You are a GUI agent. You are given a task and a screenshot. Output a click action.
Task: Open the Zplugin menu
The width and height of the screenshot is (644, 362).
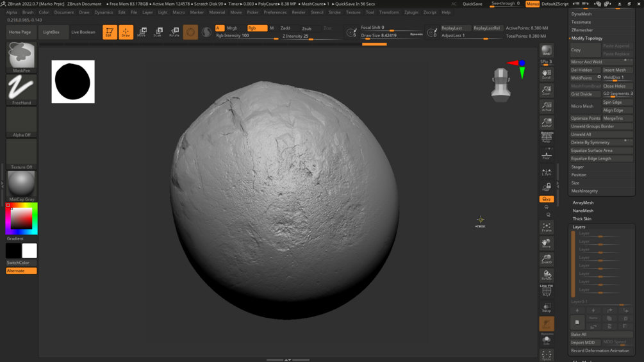pos(411,12)
